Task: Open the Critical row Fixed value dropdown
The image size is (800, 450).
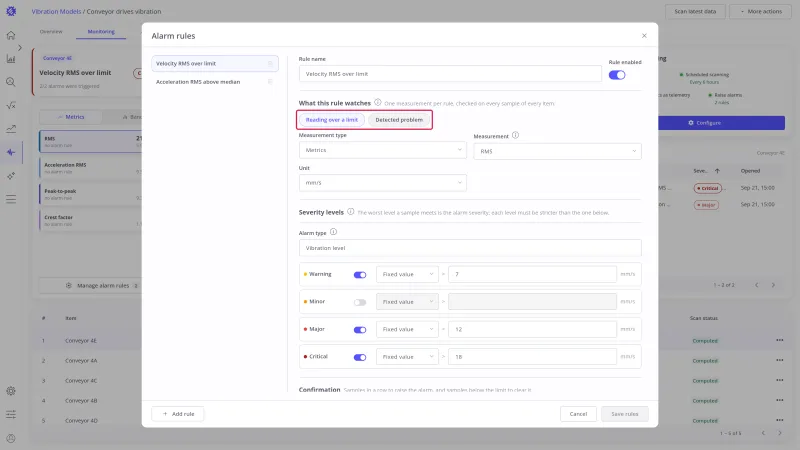Action: (x=407, y=357)
